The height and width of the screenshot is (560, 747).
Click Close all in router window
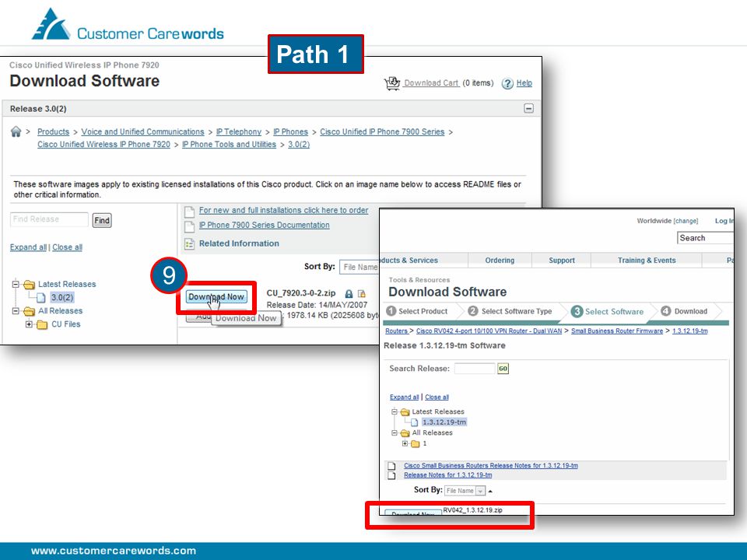[437, 397]
